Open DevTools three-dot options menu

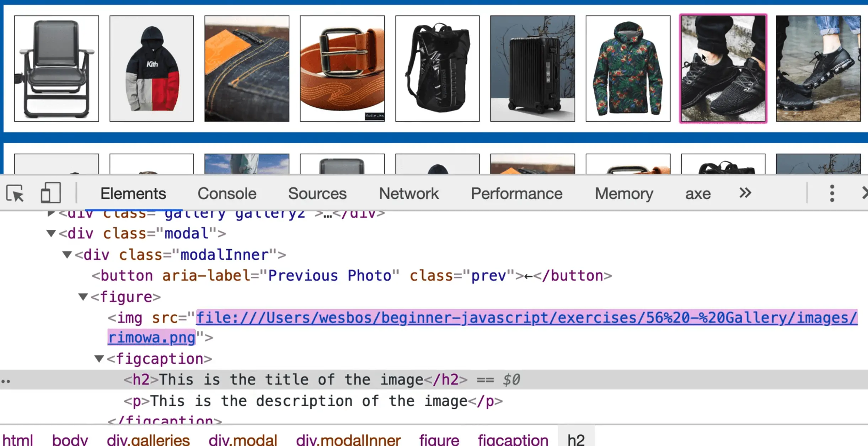[x=832, y=193]
